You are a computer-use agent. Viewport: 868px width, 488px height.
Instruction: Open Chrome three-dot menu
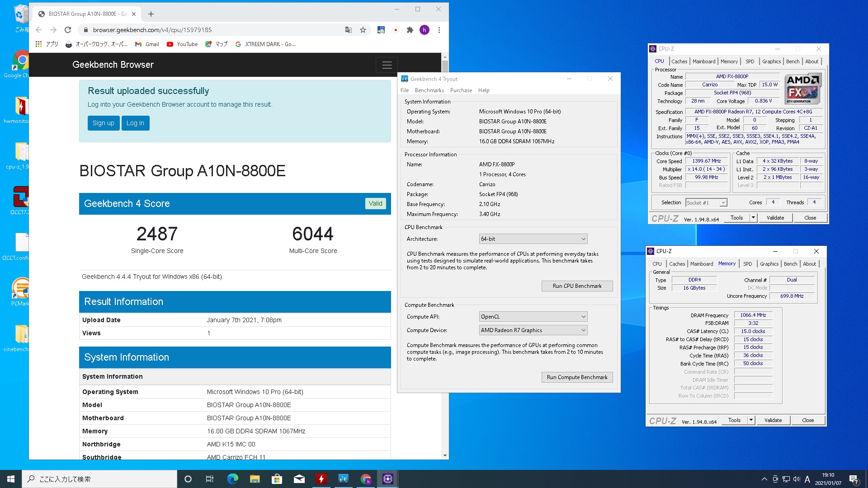[439, 30]
